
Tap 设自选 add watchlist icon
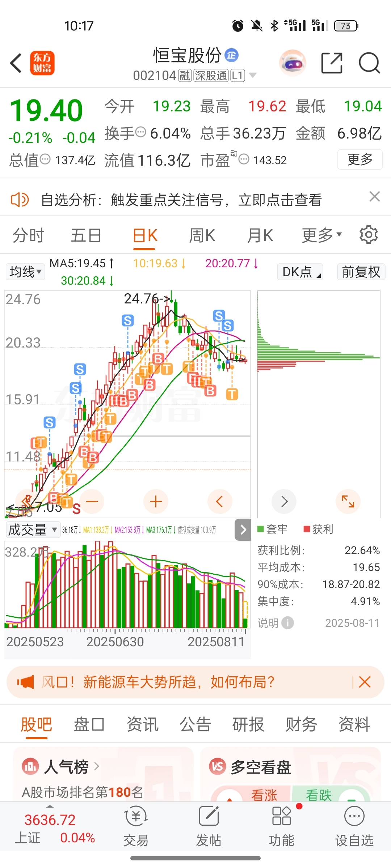354,827
